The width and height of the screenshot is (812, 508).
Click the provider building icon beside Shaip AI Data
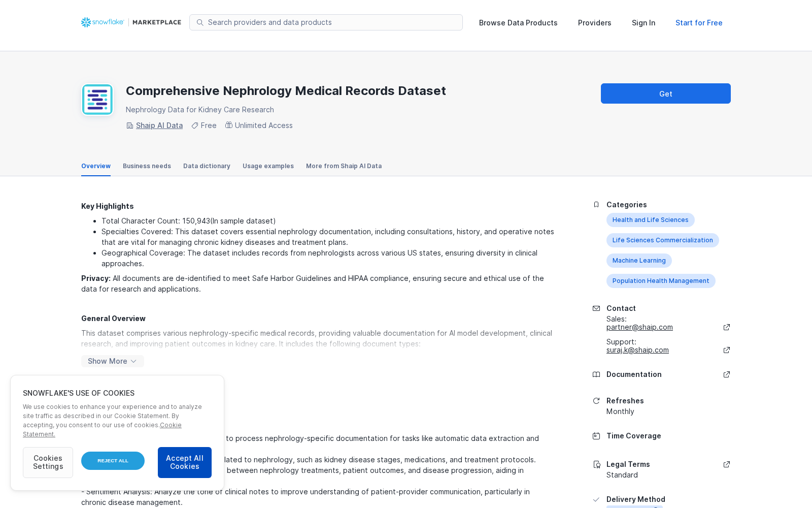[x=130, y=125]
